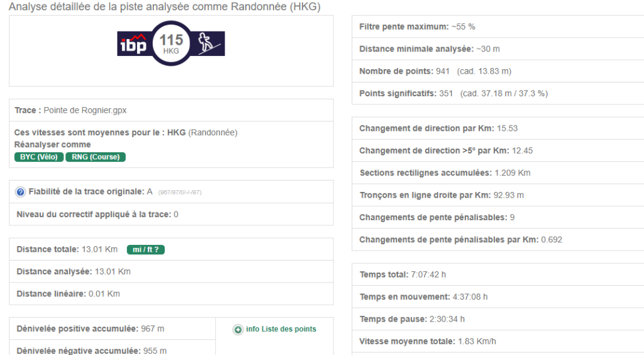Image resolution: width=644 pixels, height=355 pixels.
Task: Click the Distance linéaire: 0.01 Km row
Action: click(x=171, y=294)
